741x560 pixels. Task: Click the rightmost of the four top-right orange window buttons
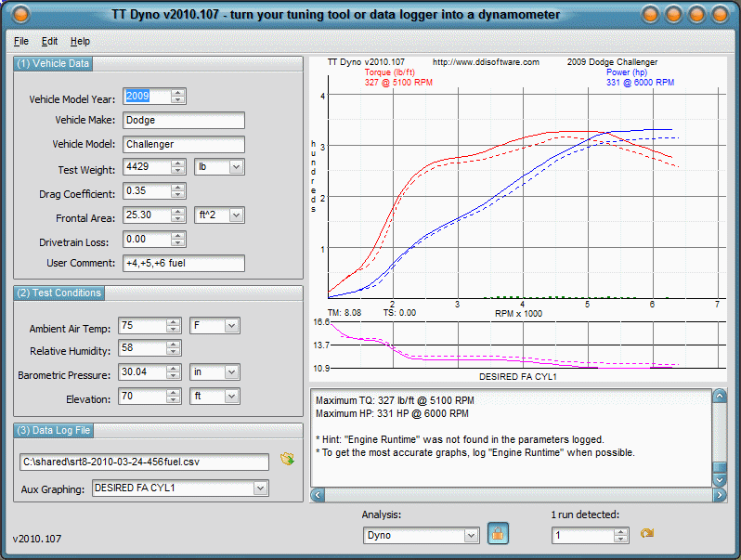pyautogui.click(x=720, y=14)
